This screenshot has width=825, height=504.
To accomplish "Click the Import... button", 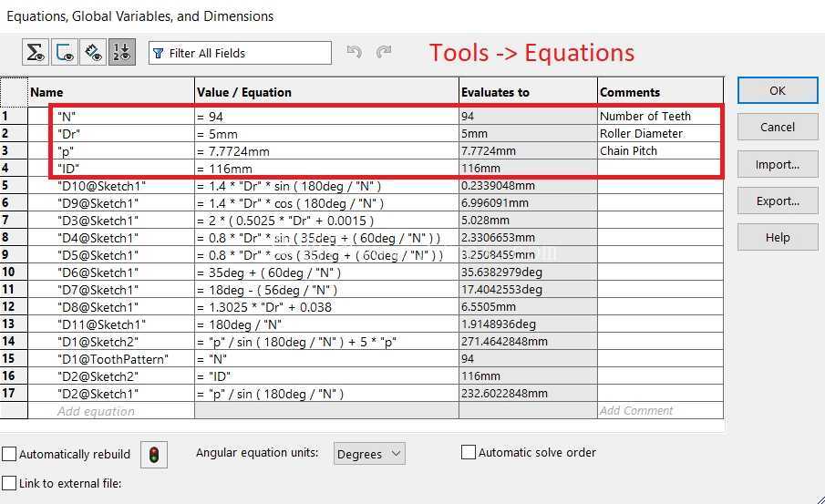I will tap(778, 165).
